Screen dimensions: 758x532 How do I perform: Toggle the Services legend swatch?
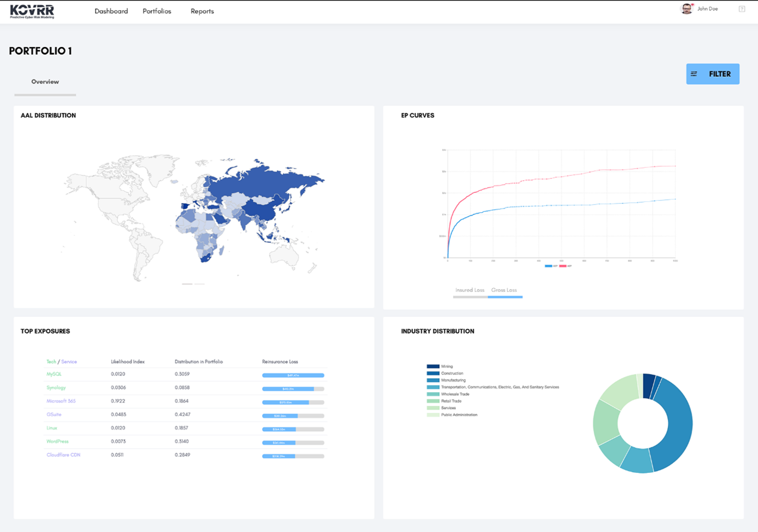[433, 408]
